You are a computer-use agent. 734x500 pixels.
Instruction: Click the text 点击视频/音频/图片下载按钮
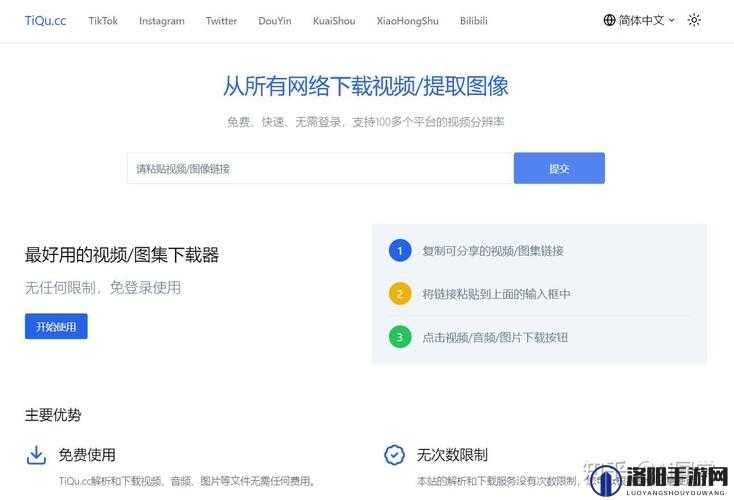click(495, 337)
